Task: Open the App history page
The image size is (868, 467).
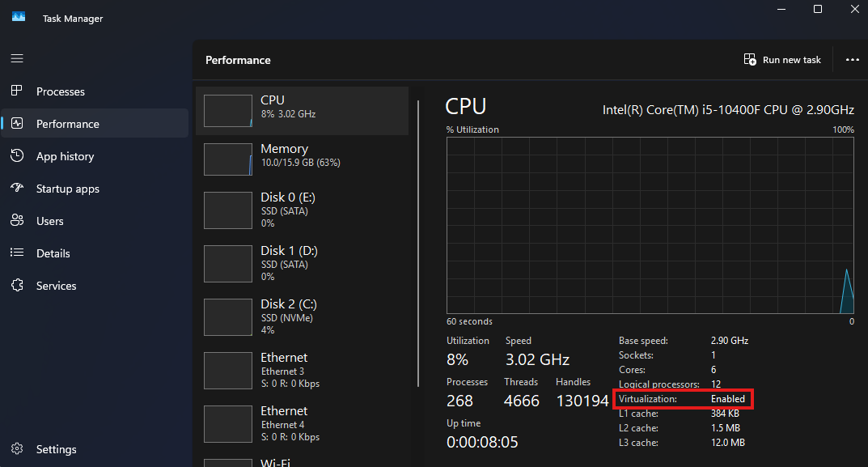Action: click(65, 156)
